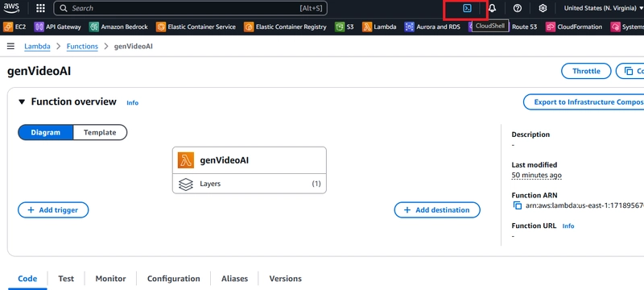
Task: Focus the top Search input field
Action: [x=191, y=8]
